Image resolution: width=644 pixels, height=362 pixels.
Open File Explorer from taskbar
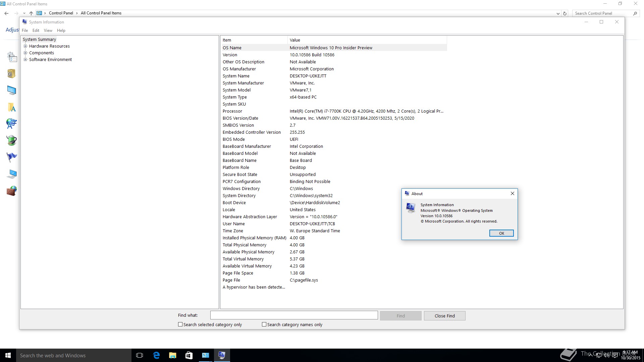tap(173, 355)
